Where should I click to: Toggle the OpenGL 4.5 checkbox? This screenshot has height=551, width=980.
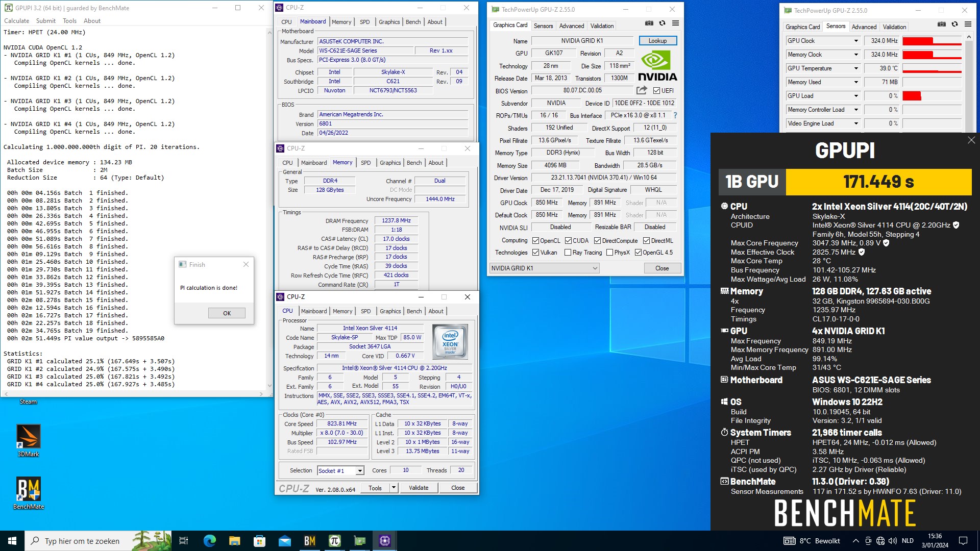coord(638,253)
